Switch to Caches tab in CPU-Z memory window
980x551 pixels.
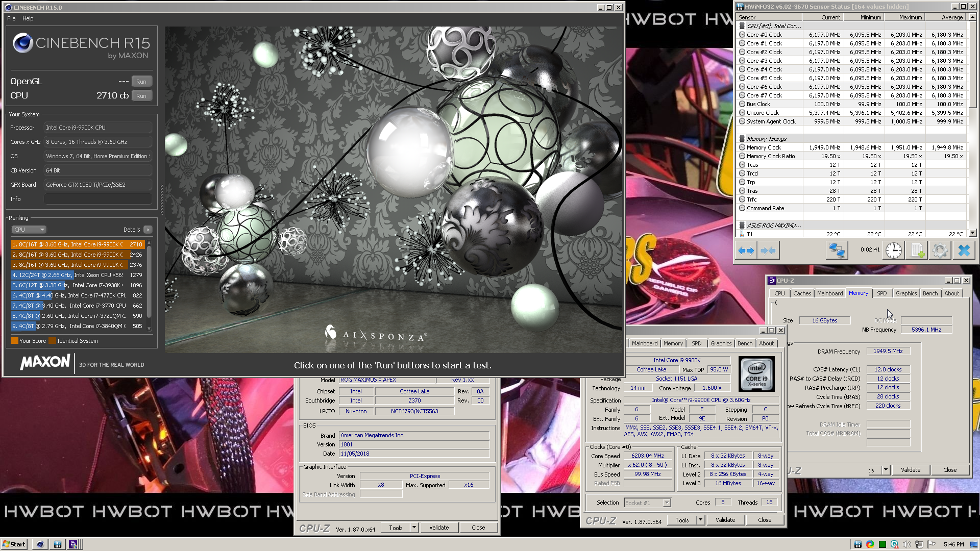pyautogui.click(x=802, y=293)
